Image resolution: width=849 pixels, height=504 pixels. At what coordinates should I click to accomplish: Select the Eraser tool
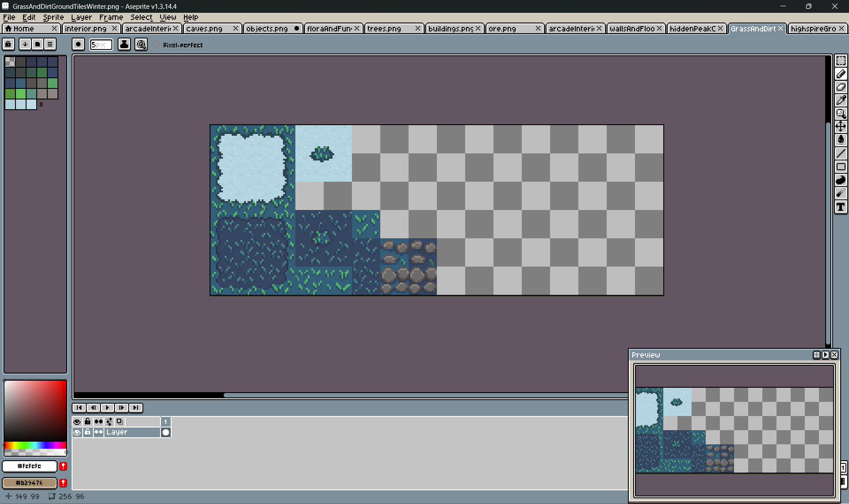click(x=841, y=87)
